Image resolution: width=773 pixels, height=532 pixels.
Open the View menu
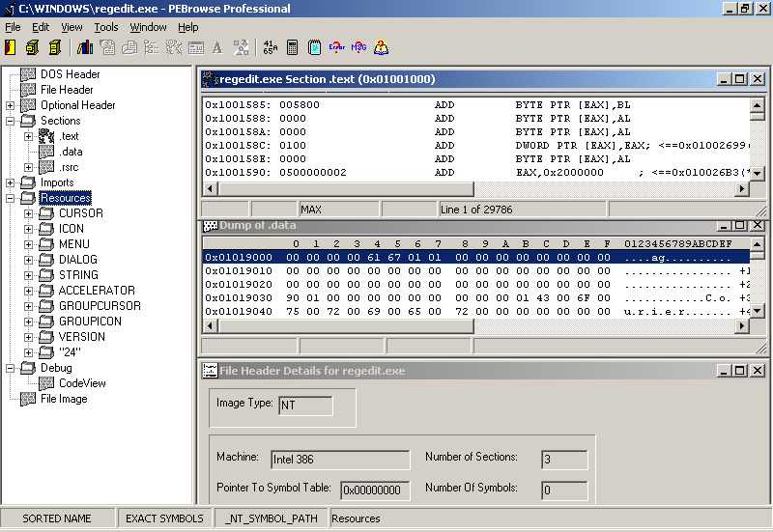72,27
